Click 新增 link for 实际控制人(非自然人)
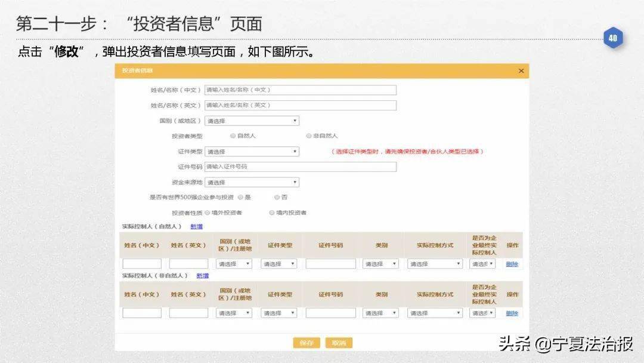Screen dimensions: 644x363 pyautogui.click(x=203, y=276)
